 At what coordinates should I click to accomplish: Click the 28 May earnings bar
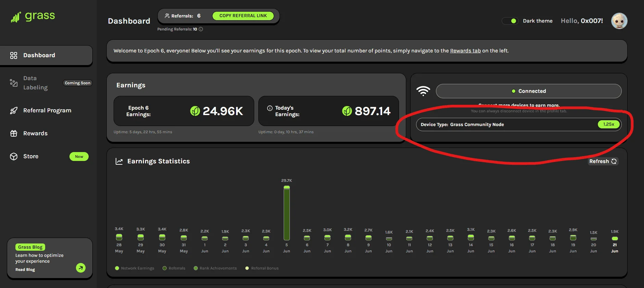[119, 237]
